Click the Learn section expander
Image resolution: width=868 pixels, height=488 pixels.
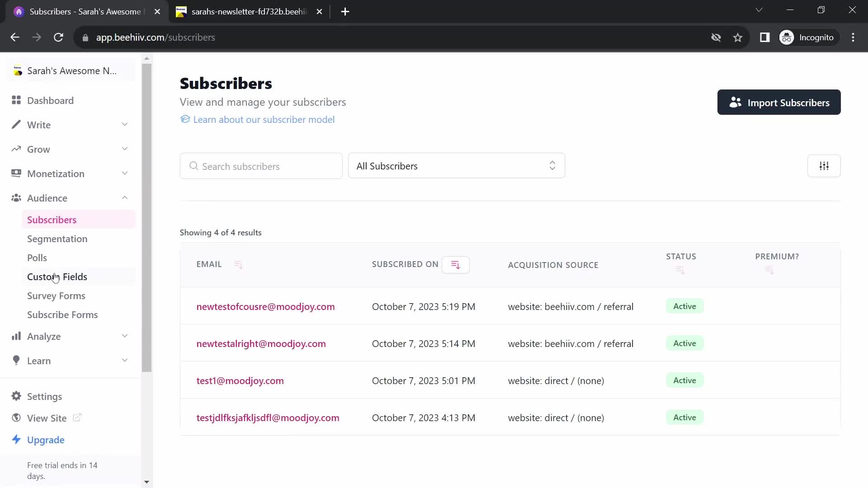tap(124, 361)
